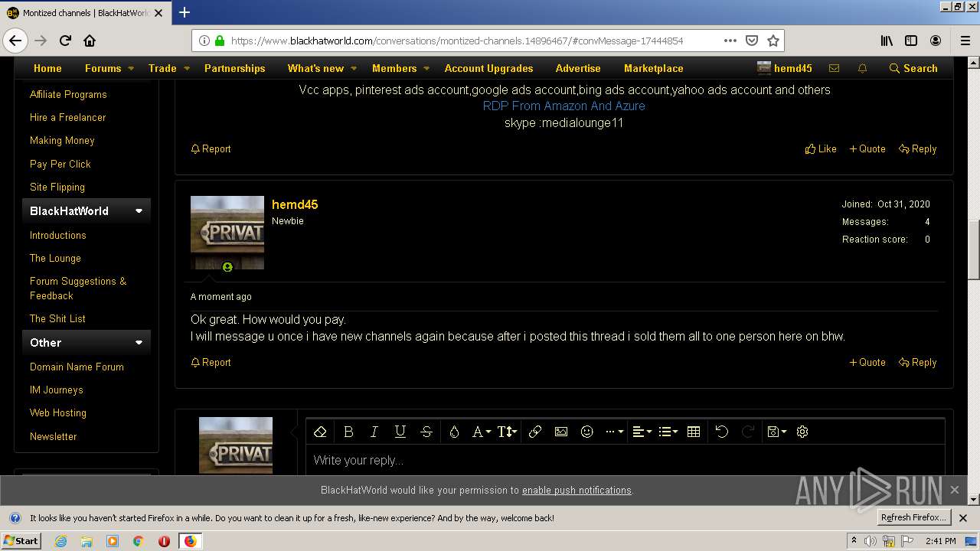Viewport: 980px width, 551px height.
Task: Open the Marketplace nav item
Action: tap(654, 68)
